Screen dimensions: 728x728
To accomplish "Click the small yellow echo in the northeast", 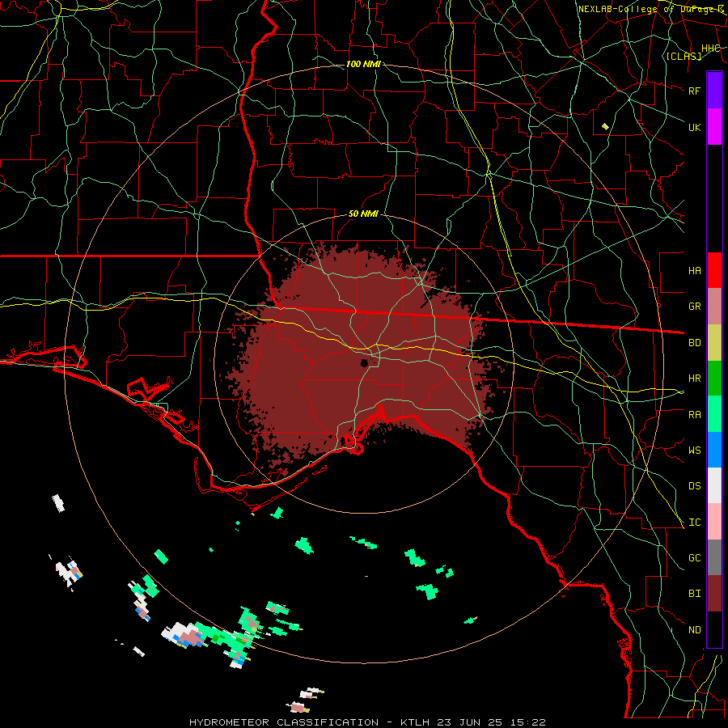I will (x=605, y=126).
